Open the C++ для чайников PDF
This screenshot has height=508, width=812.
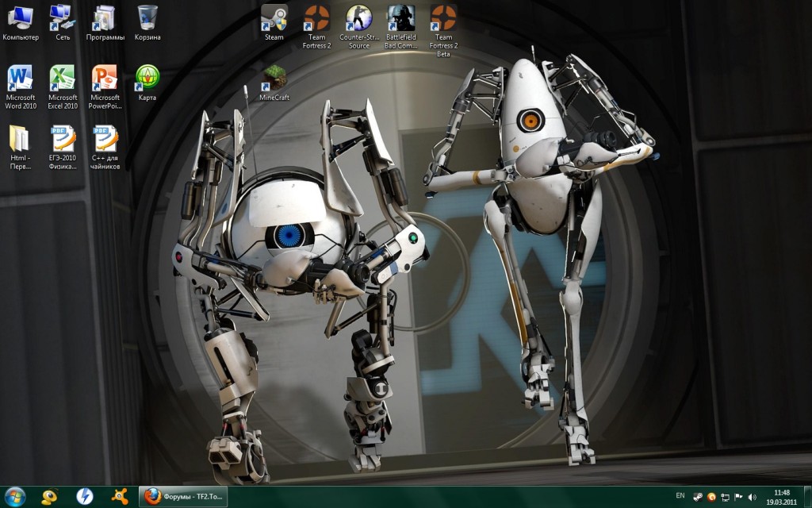pos(105,148)
